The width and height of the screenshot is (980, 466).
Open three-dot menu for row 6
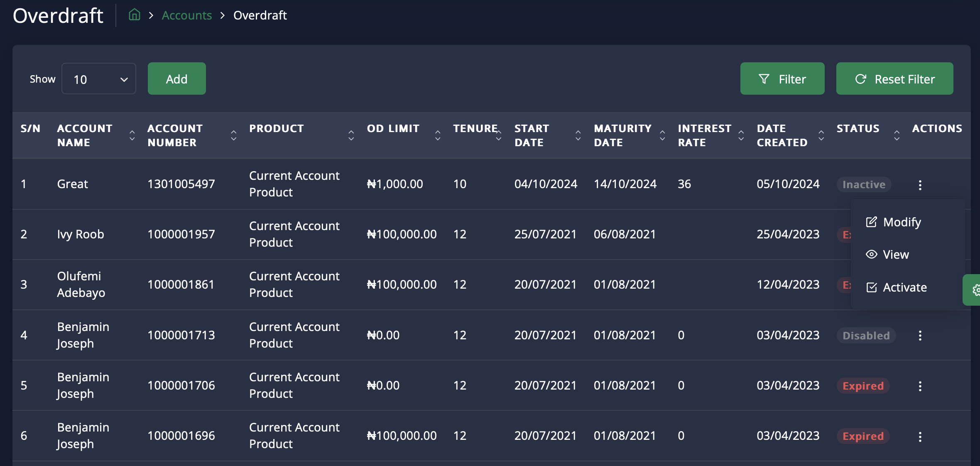(x=920, y=437)
